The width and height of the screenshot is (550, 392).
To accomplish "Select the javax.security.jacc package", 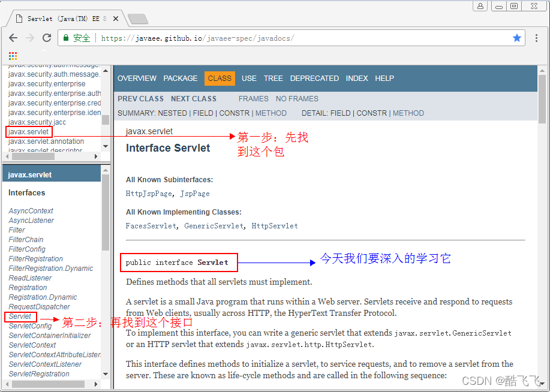I will [37, 122].
